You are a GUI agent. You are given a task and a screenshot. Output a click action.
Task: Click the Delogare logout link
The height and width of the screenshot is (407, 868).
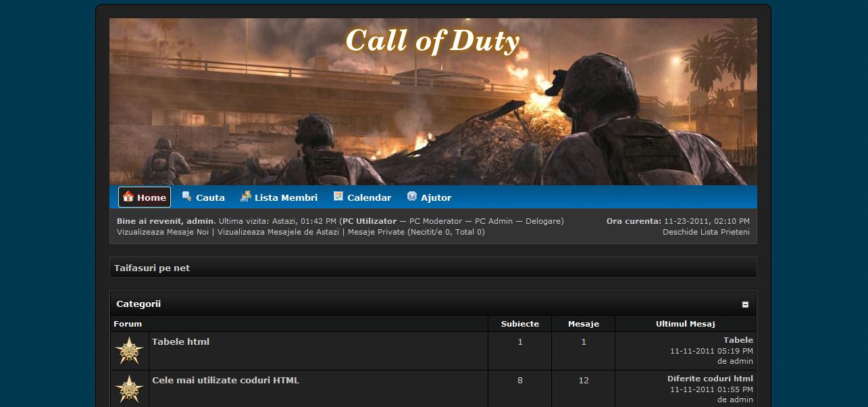(543, 221)
